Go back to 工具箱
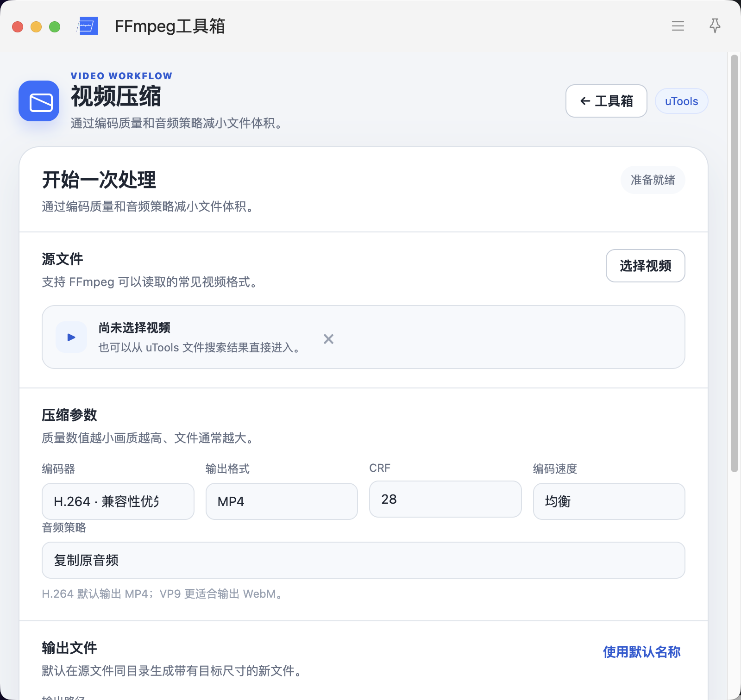The height and width of the screenshot is (700, 741). point(606,101)
